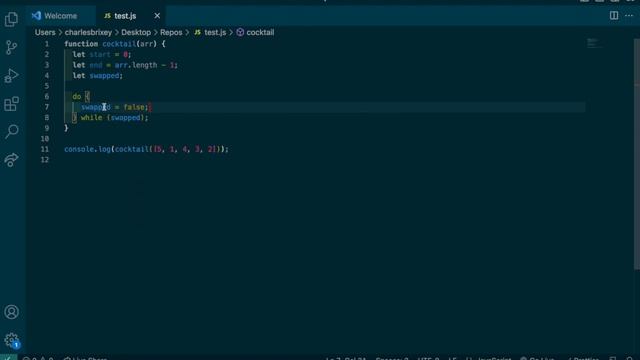Open the cocktail symbol breadcrumb
The image size is (640, 360).
(260, 32)
